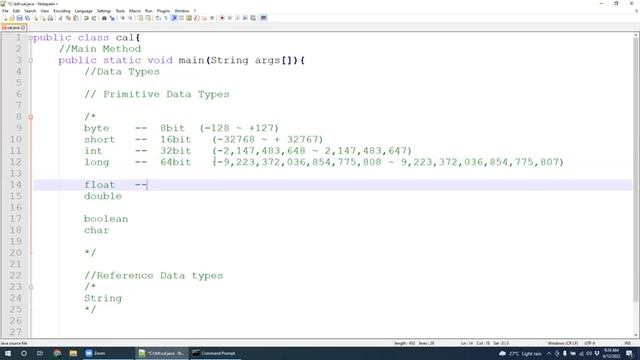Open the Macro menu
Viewport: 640px width, 360px height.
point(135,11)
